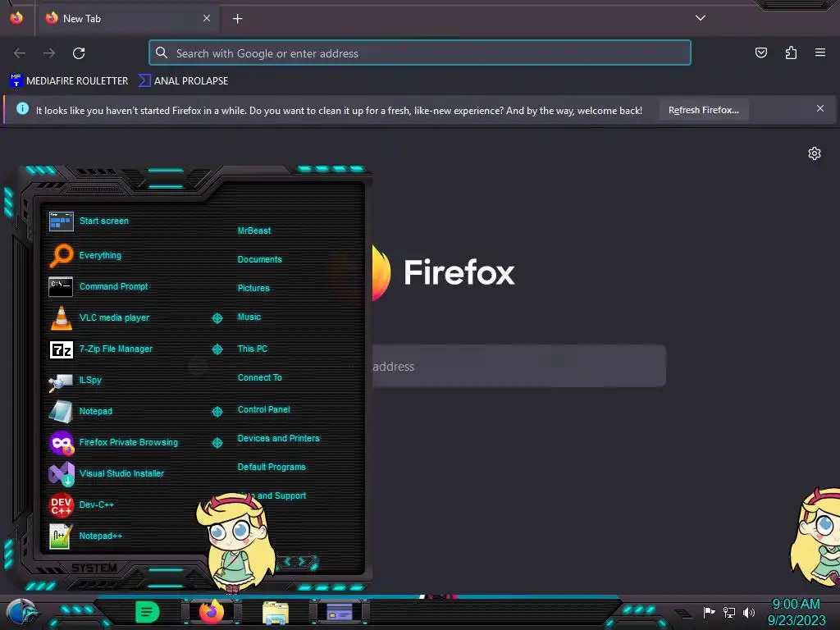Go back with the back arrow
The height and width of the screenshot is (630, 840).
(20, 53)
